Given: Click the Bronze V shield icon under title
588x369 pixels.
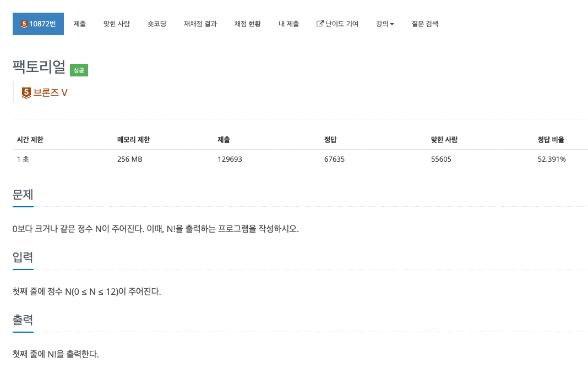Looking at the screenshot, I should [x=26, y=93].
